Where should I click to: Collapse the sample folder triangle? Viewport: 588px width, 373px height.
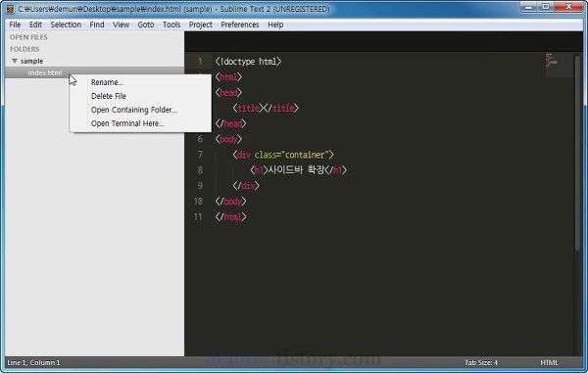point(15,61)
